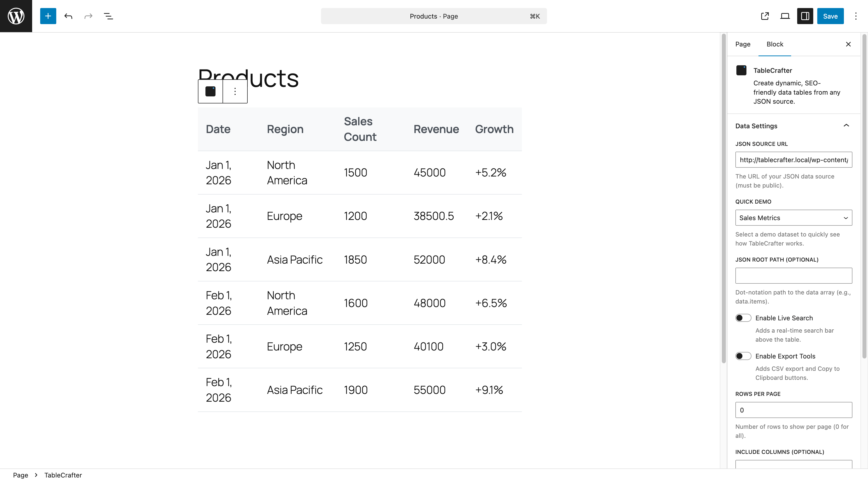Undo the last change
This screenshot has height=481, width=868.
[68, 16]
